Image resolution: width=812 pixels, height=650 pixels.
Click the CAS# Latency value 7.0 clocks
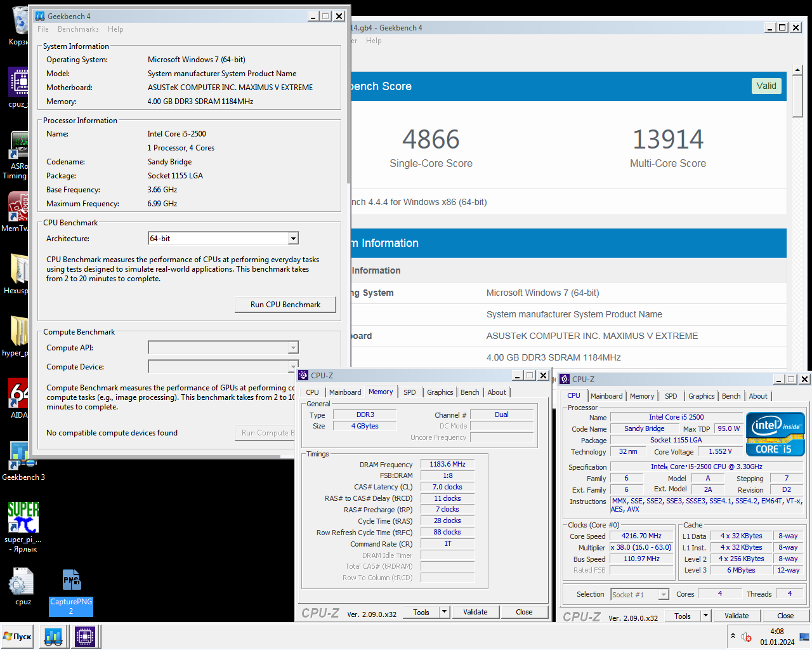[448, 487]
